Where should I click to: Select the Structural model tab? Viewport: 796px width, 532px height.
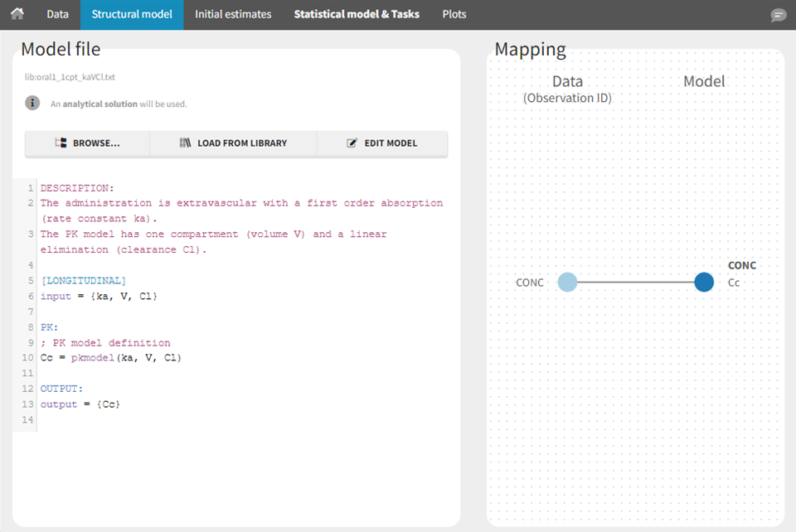coord(132,14)
